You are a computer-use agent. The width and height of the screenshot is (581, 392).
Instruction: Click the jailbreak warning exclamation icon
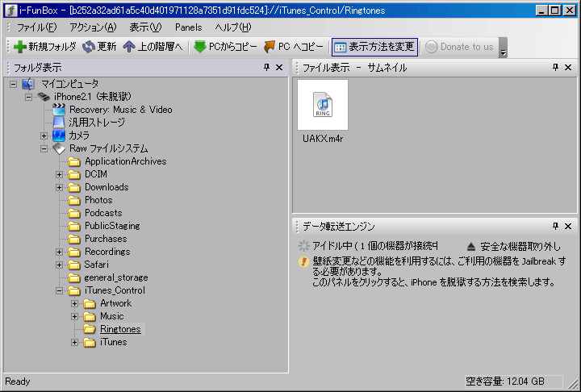click(304, 261)
